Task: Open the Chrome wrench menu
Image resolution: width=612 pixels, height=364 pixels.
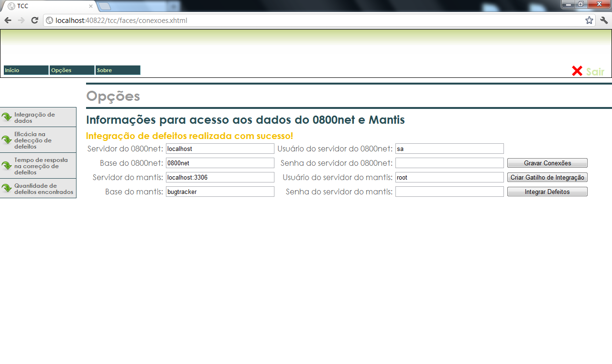Action: click(604, 21)
